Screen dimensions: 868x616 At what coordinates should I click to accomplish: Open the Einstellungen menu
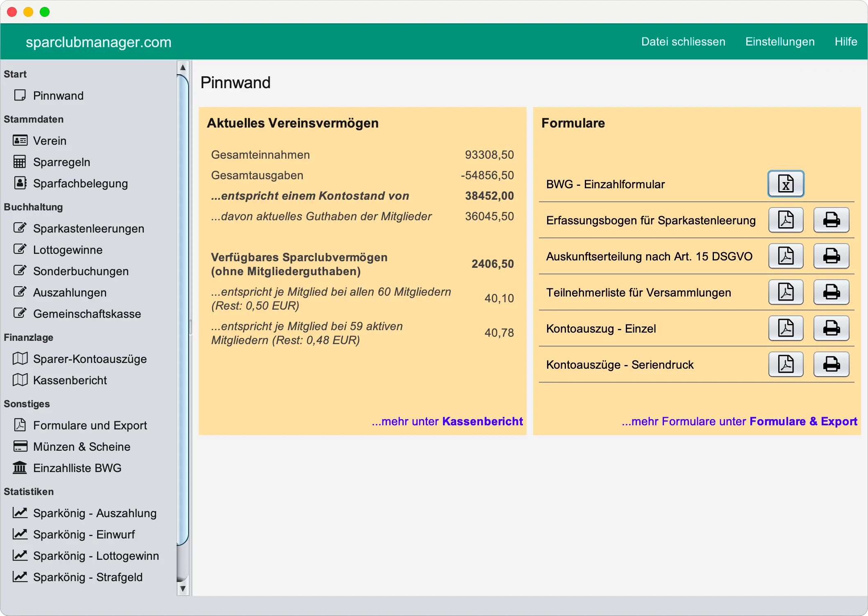[779, 41]
